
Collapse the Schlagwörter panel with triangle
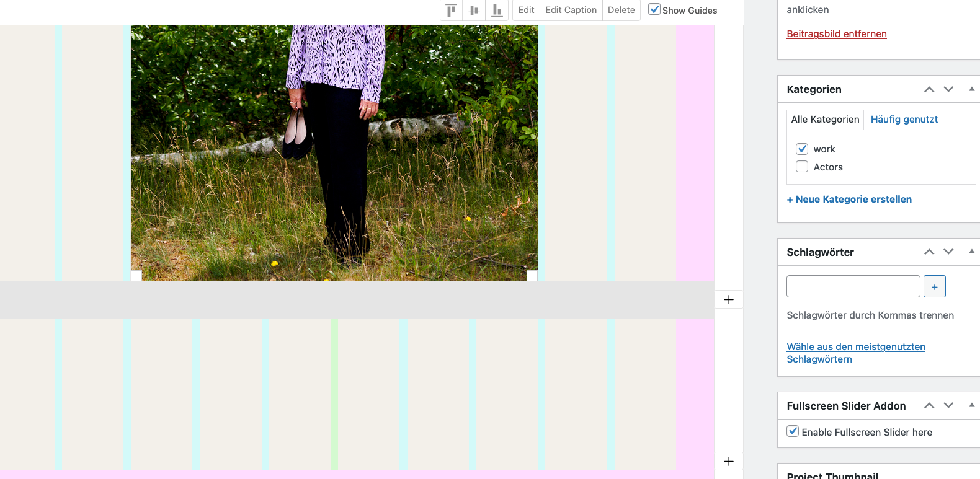(x=971, y=252)
